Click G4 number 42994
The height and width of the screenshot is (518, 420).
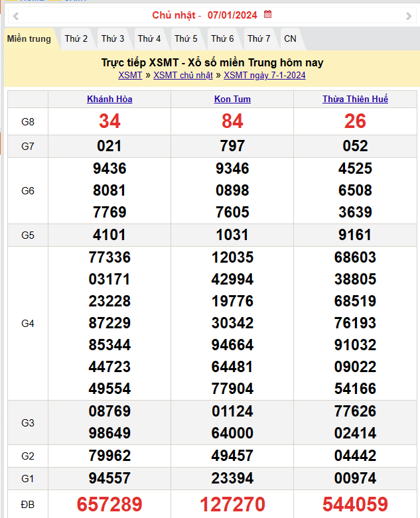[x=233, y=279]
